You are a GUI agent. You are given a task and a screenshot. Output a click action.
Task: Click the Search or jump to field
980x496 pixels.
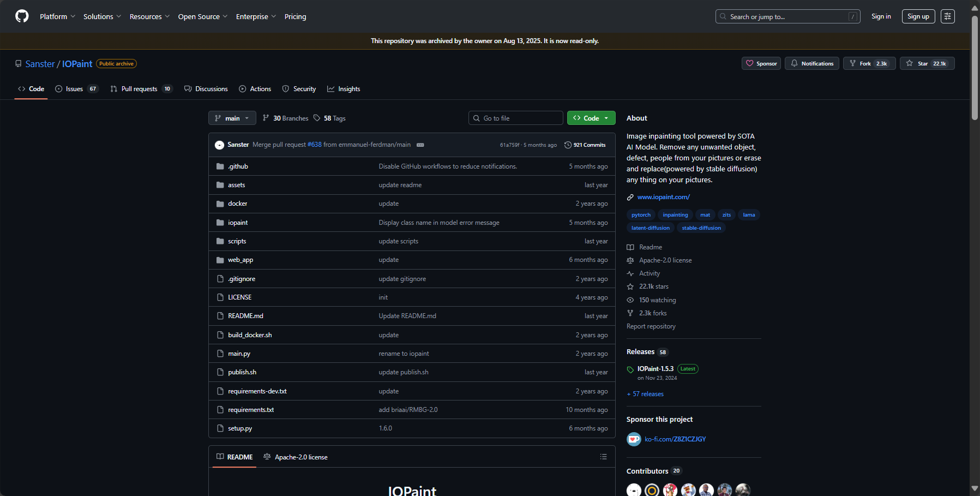[x=787, y=16]
